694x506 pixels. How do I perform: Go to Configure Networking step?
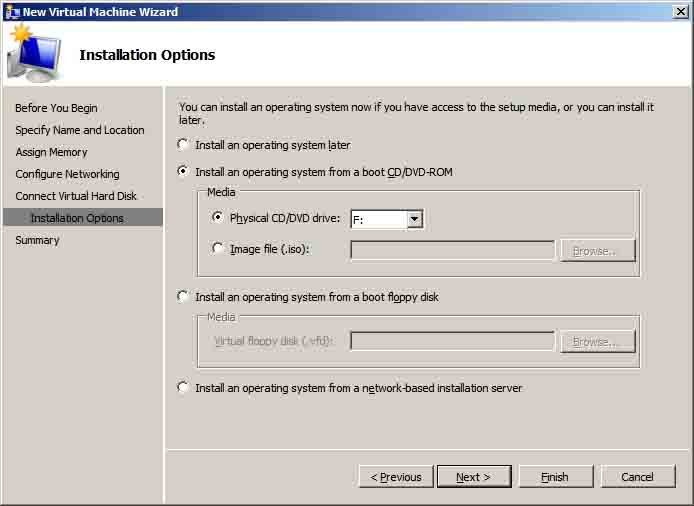pos(67,174)
